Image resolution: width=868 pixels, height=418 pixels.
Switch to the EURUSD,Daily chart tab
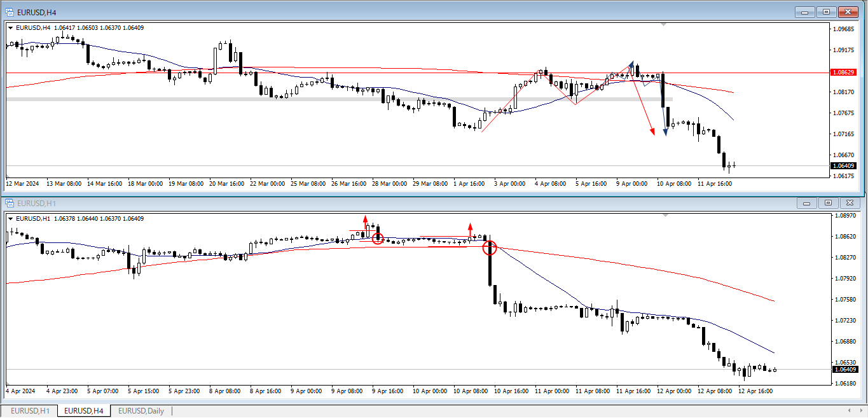[141, 411]
